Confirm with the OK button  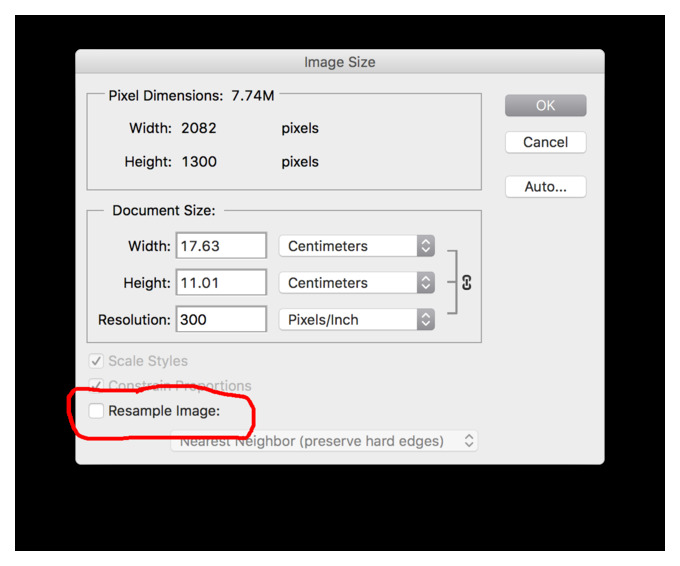pyautogui.click(x=546, y=105)
